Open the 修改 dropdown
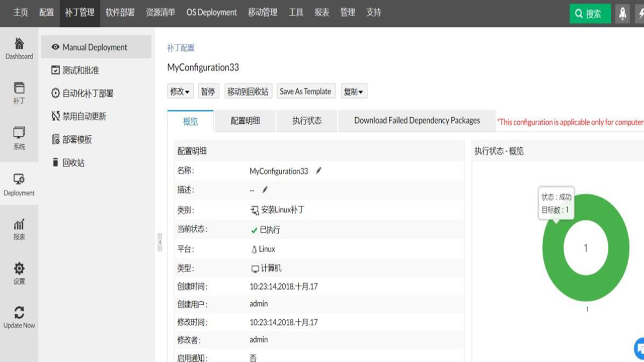 pos(180,91)
